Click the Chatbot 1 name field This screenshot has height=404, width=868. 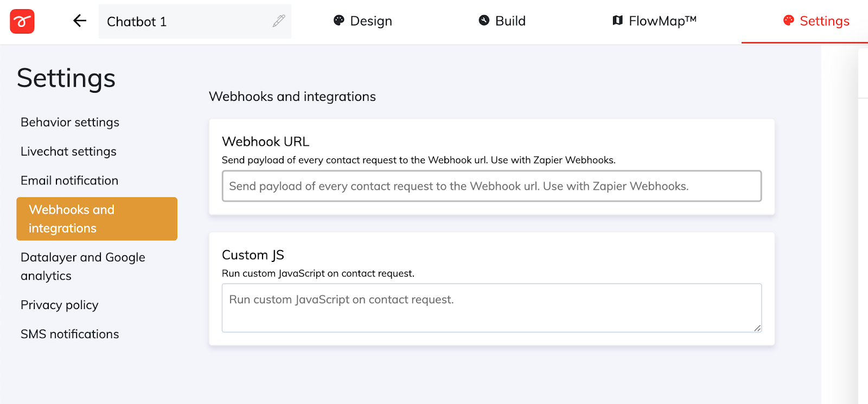coord(184,22)
